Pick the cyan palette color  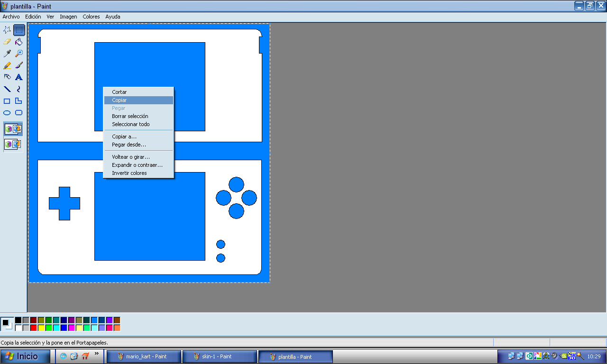56,328
